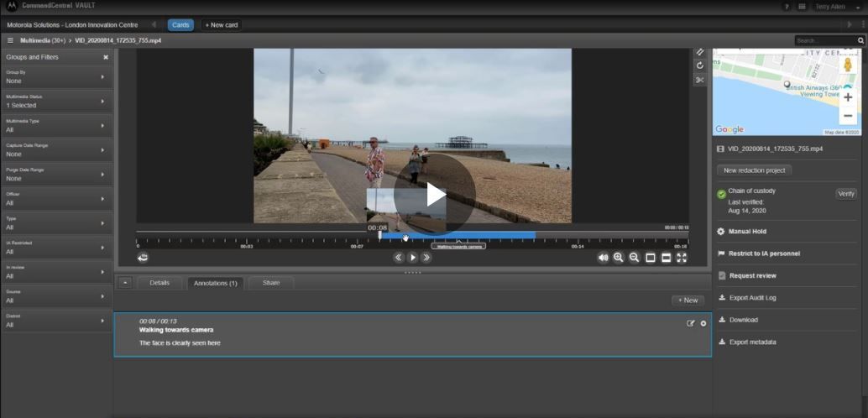
Task: Zoom out the timeline with the magnifier minus icon
Action: [x=635, y=258]
